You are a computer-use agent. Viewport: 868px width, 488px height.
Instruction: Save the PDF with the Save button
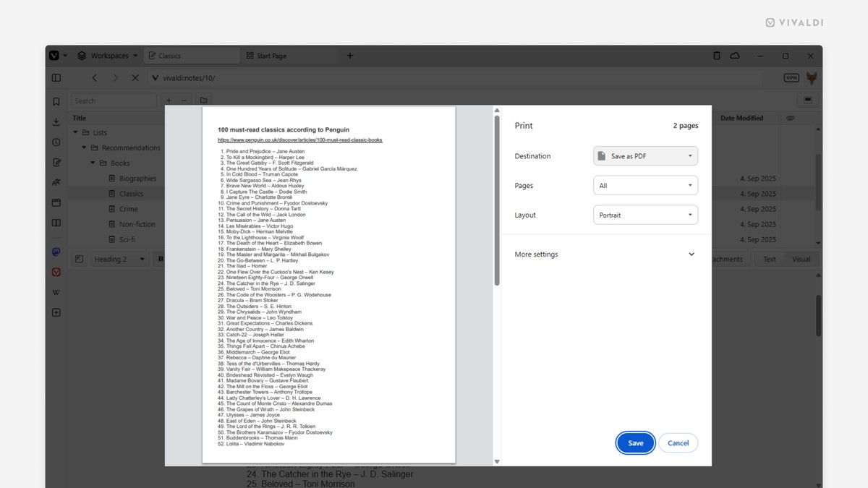pyautogui.click(x=635, y=442)
